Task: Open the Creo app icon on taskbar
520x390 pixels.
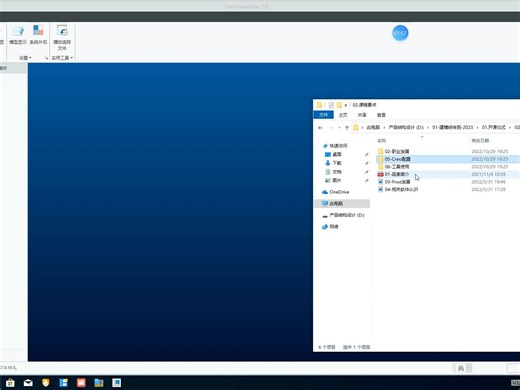Action: point(116,383)
